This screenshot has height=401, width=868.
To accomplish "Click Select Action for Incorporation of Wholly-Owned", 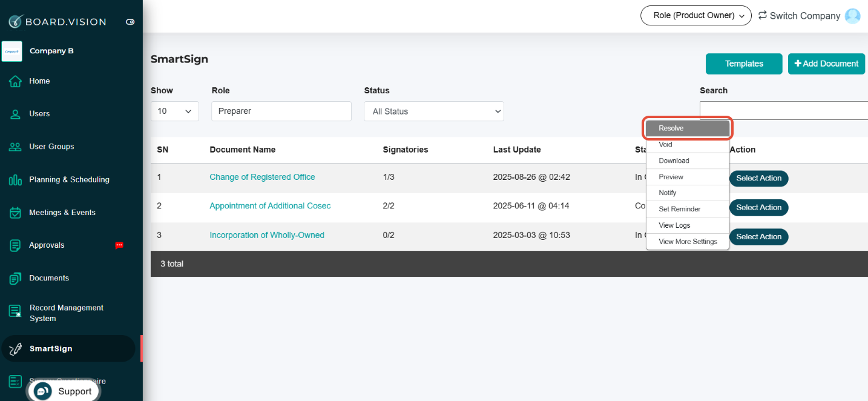I will click(x=758, y=237).
